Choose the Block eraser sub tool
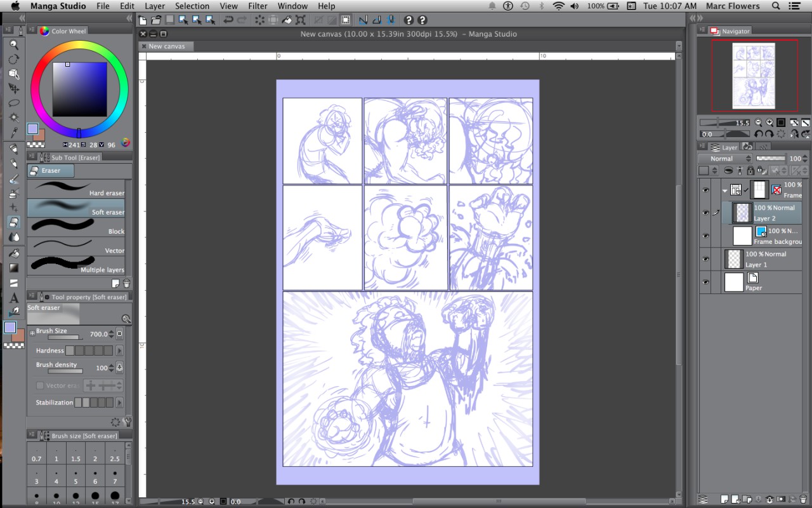 coord(76,227)
